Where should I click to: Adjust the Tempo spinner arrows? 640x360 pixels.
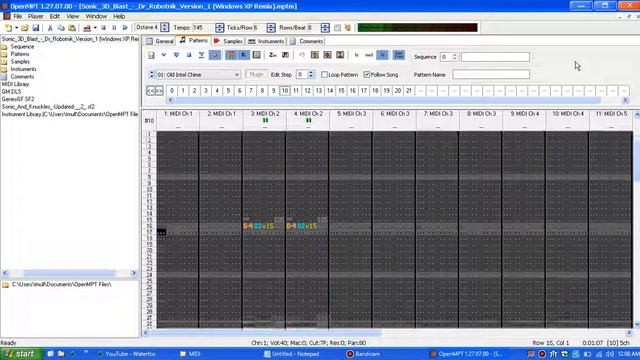coord(220,28)
